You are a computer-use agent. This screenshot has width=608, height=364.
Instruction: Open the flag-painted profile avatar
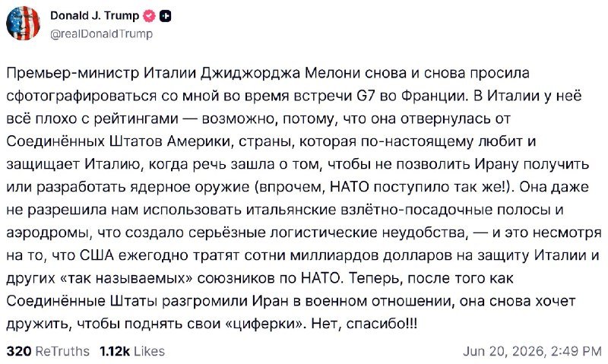click(x=24, y=24)
